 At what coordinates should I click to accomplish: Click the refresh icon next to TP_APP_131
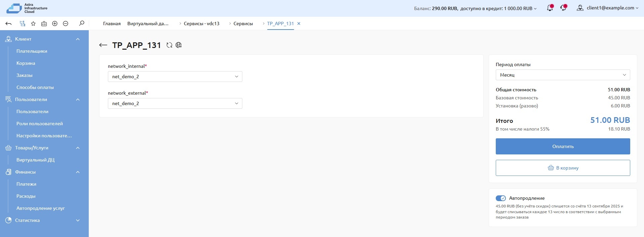pos(169,45)
